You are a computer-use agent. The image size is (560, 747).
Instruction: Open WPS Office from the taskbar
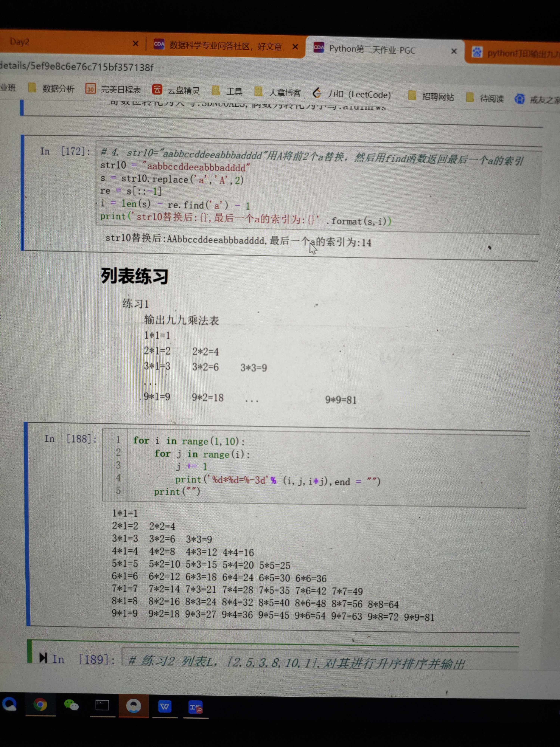pos(165,706)
